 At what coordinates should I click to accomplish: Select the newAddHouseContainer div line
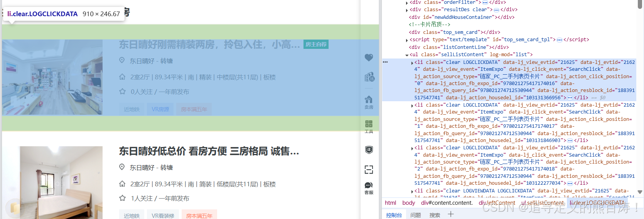(x=462, y=17)
